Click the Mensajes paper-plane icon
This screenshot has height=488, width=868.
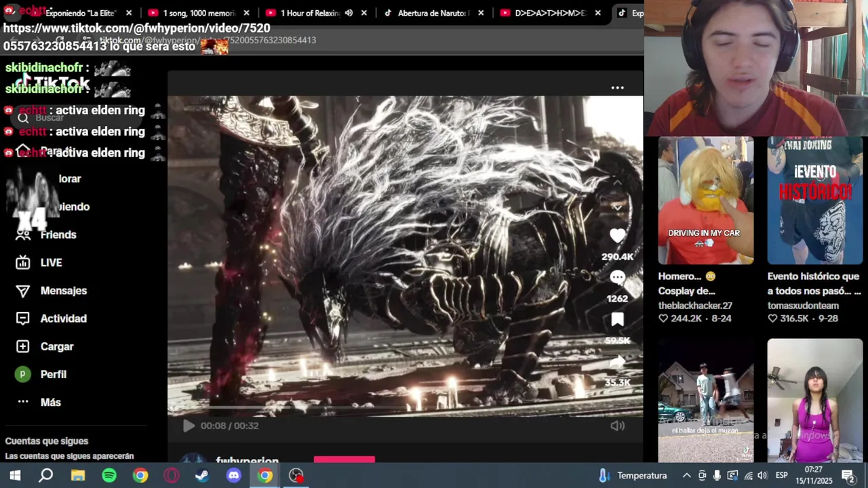(x=23, y=291)
